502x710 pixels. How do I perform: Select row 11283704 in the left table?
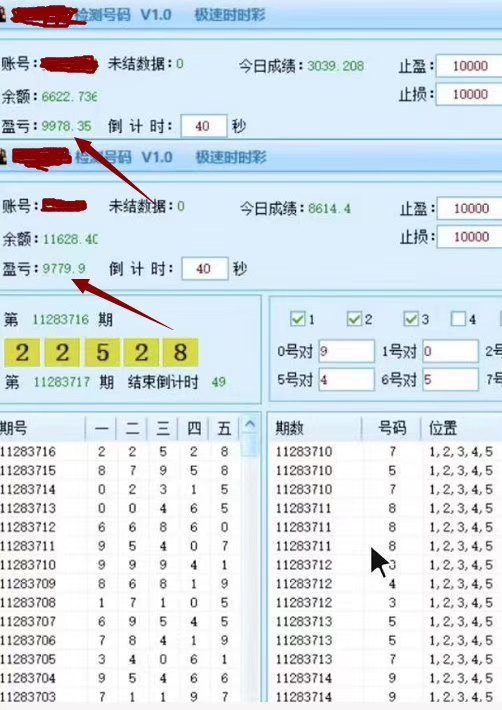[x=120, y=678]
